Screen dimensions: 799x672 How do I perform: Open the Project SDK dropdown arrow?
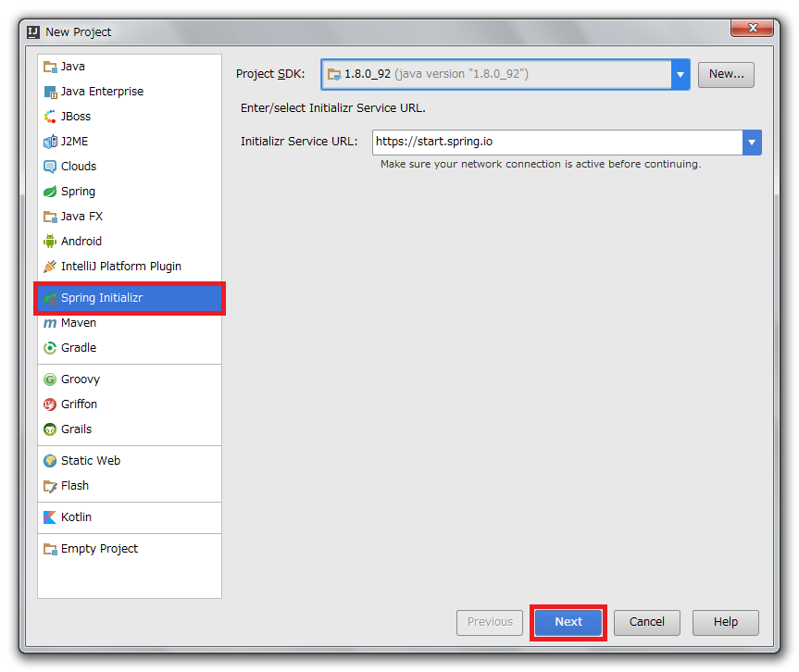coord(680,74)
